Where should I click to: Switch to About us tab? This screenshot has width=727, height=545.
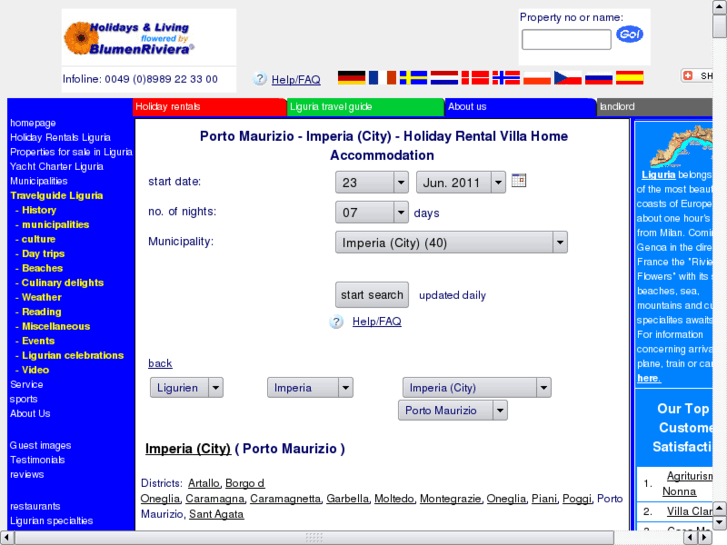[x=520, y=107]
